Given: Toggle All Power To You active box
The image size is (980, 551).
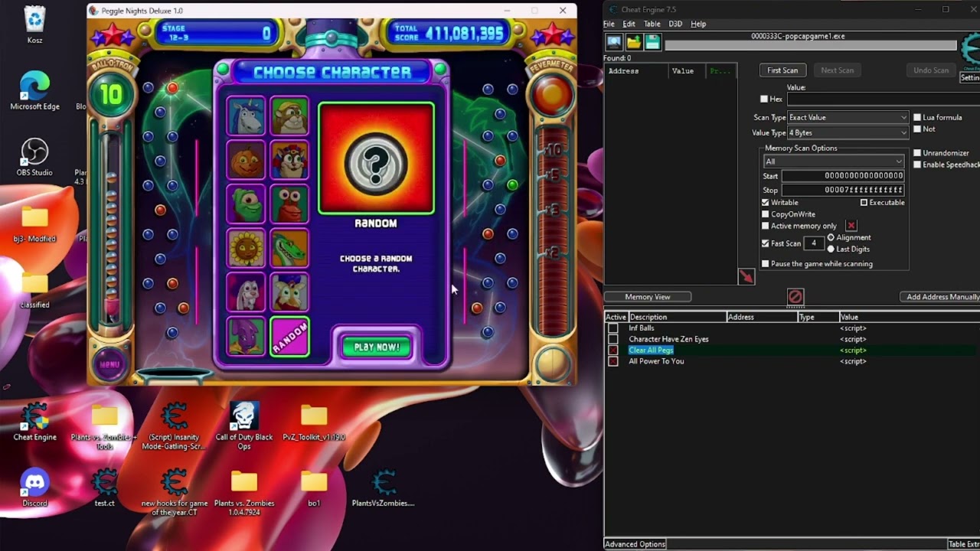Looking at the screenshot, I should [612, 361].
